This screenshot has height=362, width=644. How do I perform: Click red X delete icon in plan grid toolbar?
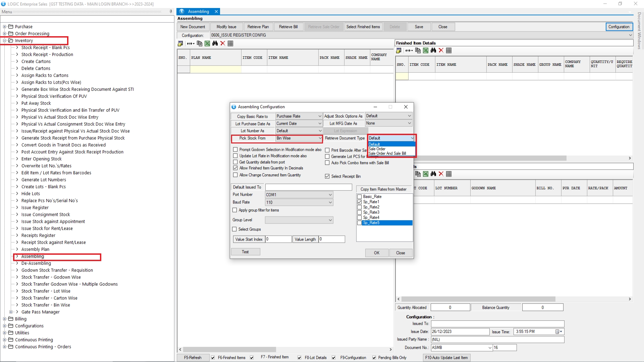point(223,44)
